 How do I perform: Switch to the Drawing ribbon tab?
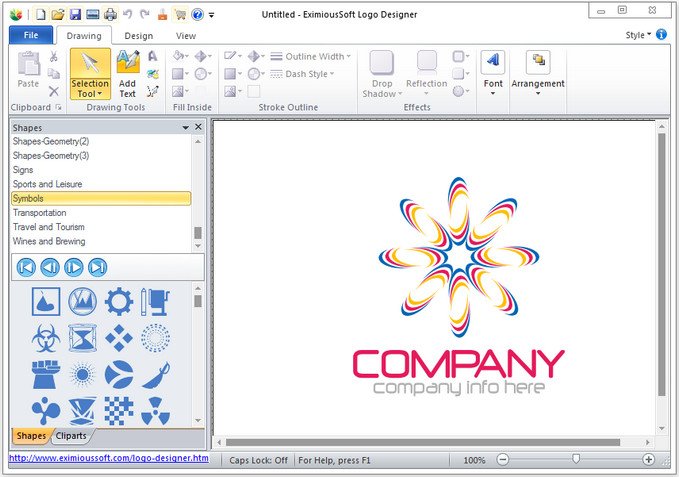pyautogui.click(x=84, y=35)
